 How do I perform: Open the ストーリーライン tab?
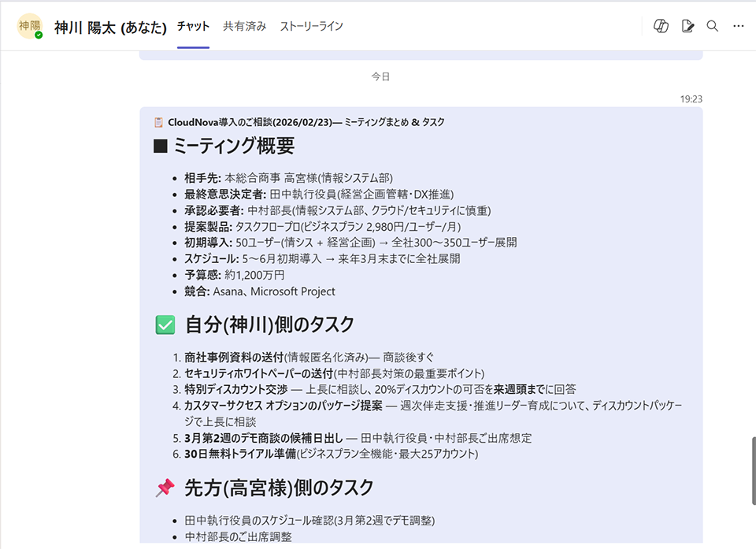(x=312, y=26)
